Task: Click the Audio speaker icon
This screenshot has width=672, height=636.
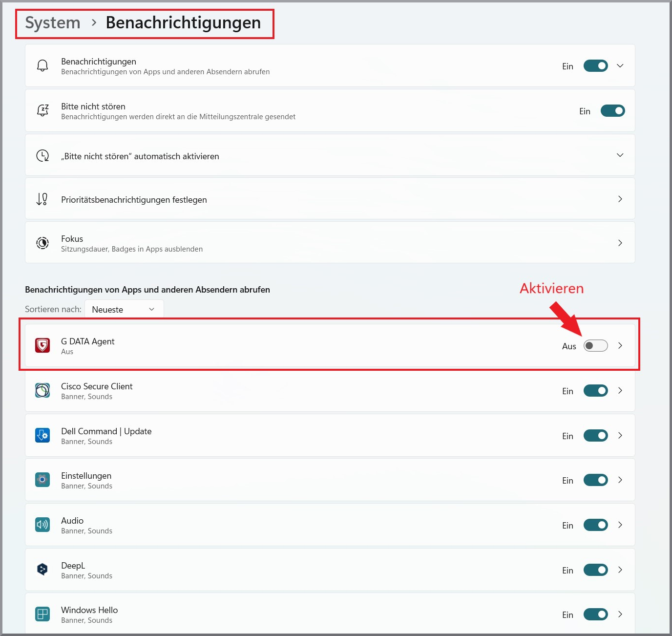Action: [42, 525]
